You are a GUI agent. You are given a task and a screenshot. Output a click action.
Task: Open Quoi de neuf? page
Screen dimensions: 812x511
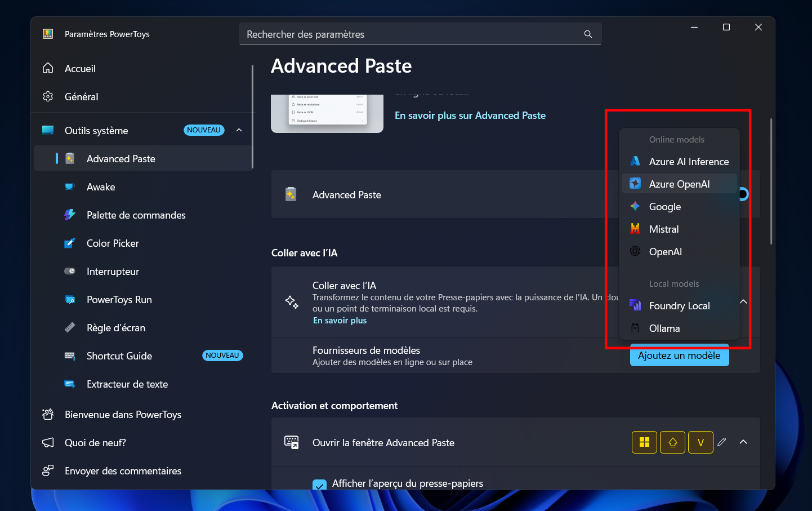[142, 442]
